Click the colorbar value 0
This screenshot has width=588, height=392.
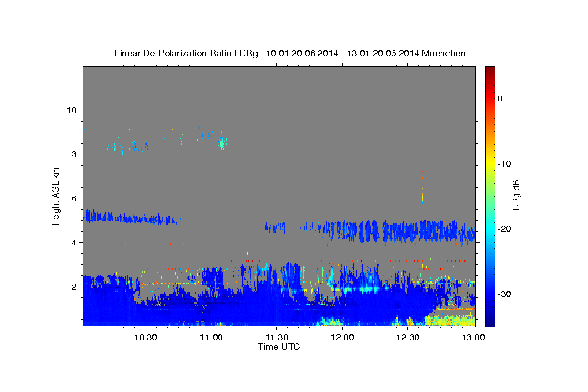[500, 98]
